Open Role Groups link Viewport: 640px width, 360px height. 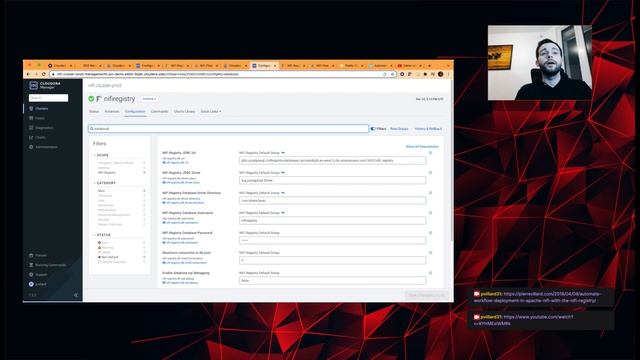[x=399, y=129]
